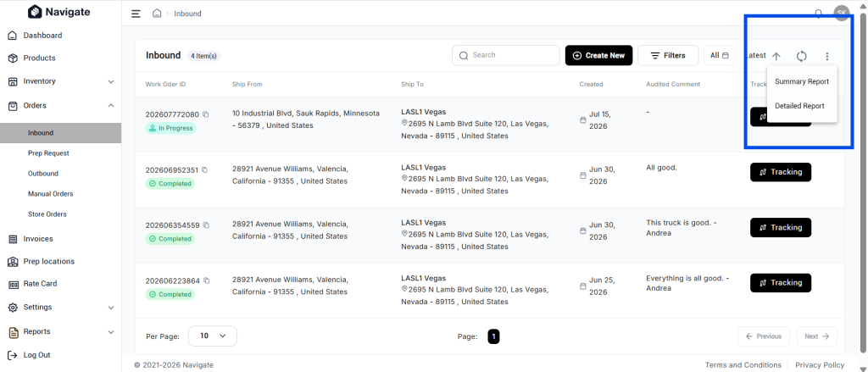The width and height of the screenshot is (868, 372).
Task: Click calendar icon beside Jul 15, 2026
Action: [582, 120]
